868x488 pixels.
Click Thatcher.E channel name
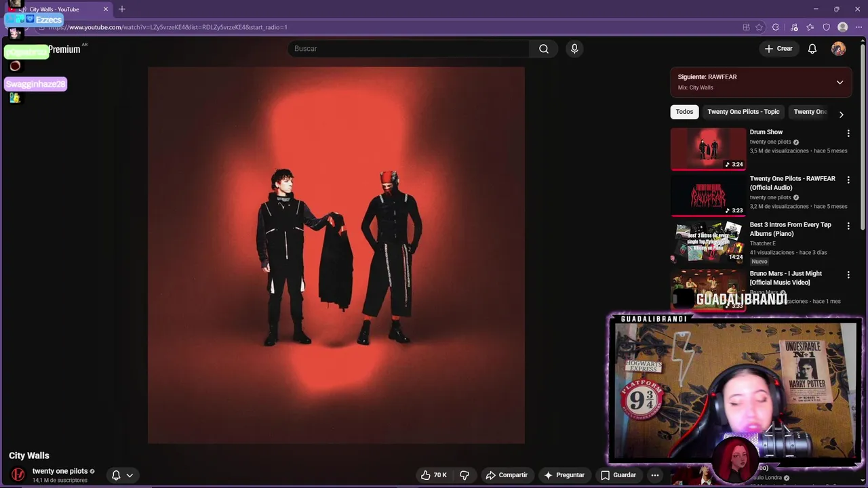click(x=762, y=243)
